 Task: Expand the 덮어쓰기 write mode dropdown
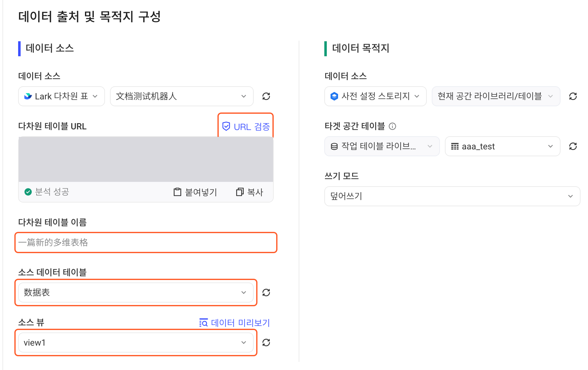(x=452, y=196)
